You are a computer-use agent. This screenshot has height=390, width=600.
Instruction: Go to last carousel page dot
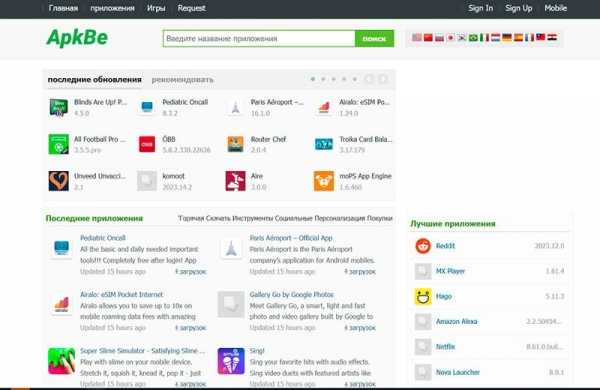point(355,79)
